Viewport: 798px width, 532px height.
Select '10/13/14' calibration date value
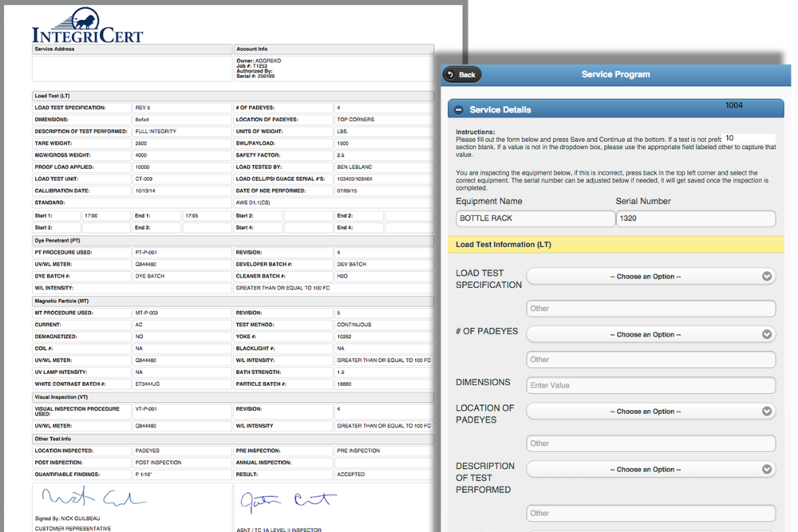(145, 191)
